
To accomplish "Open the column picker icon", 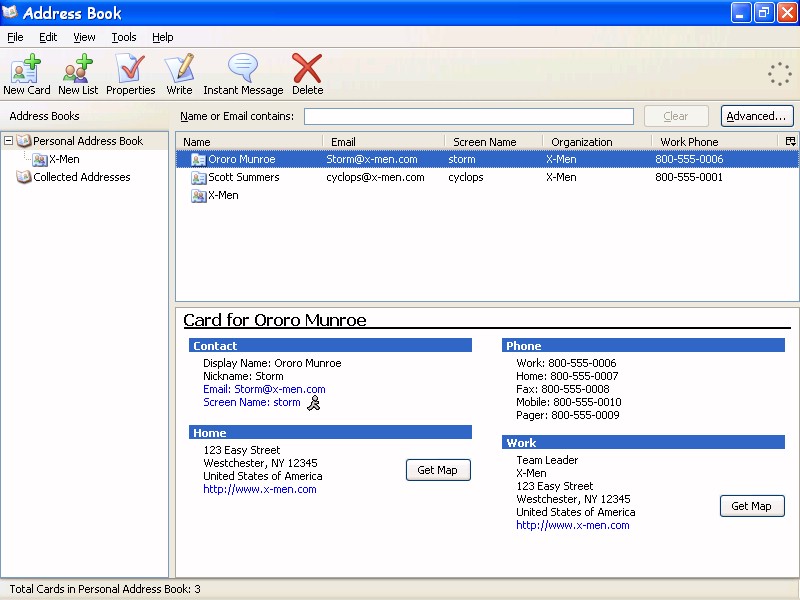I will pyautogui.click(x=790, y=141).
